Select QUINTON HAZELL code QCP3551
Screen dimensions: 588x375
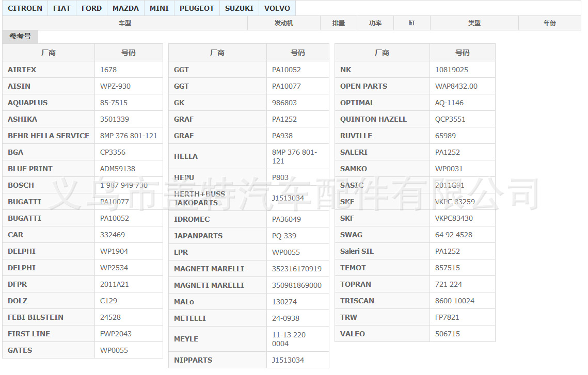463,119
